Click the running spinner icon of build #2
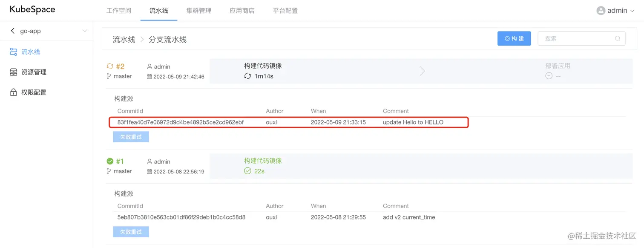The height and width of the screenshot is (248, 644). 110,66
